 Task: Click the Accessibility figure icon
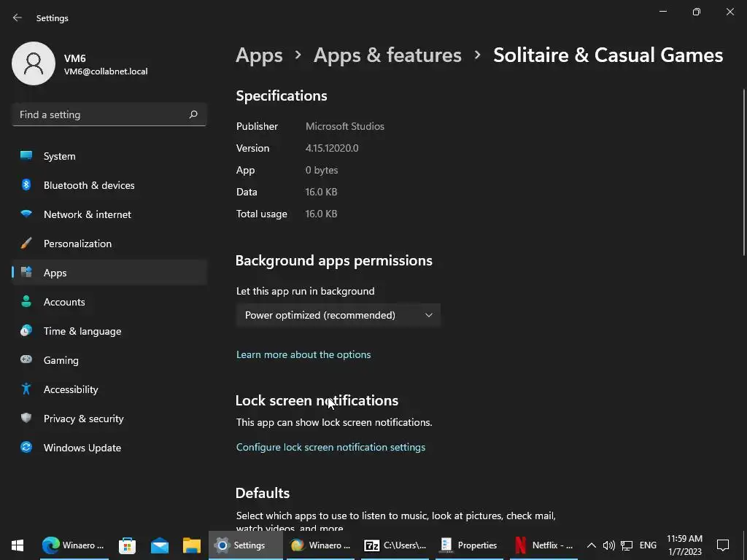pos(26,389)
